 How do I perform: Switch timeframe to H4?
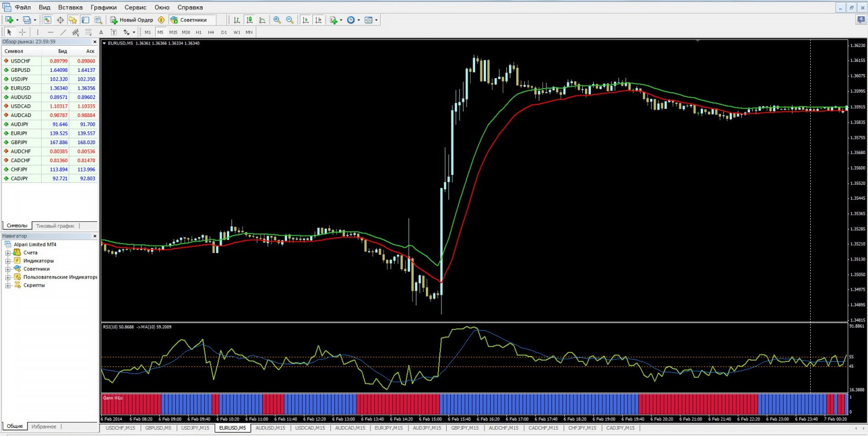pyautogui.click(x=211, y=32)
